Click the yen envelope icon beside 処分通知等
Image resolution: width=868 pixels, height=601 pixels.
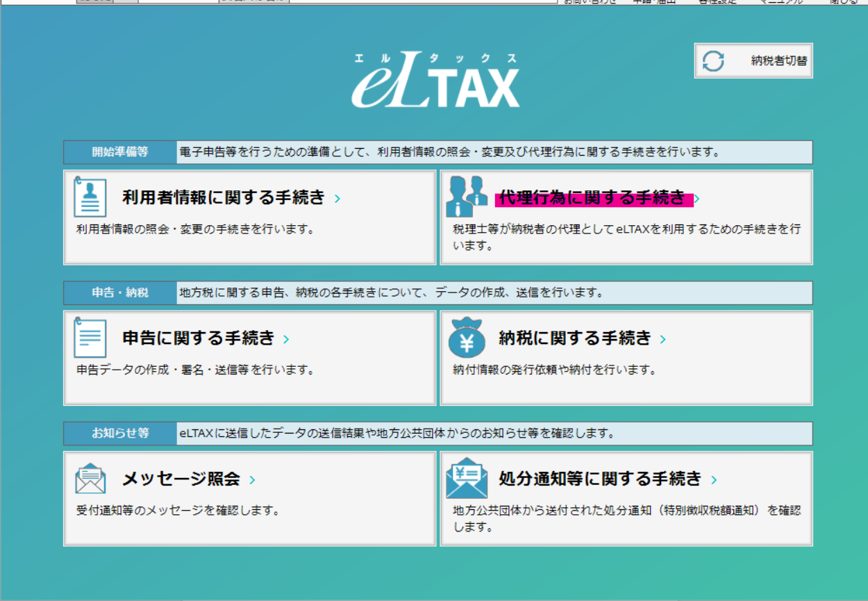pyautogui.click(x=467, y=478)
